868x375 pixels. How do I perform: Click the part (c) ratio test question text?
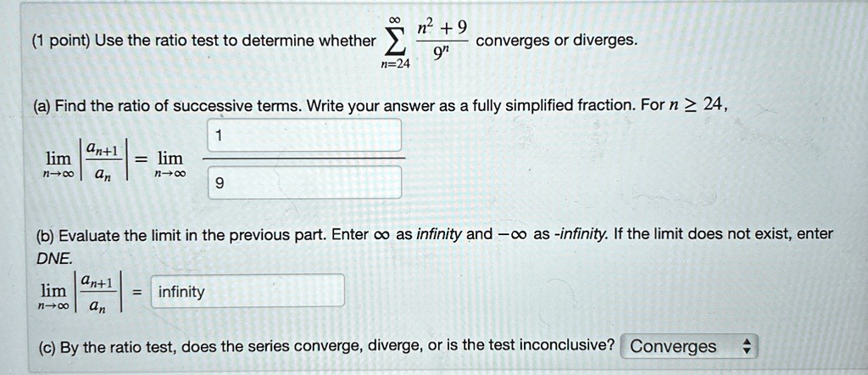pyautogui.click(x=326, y=347)
